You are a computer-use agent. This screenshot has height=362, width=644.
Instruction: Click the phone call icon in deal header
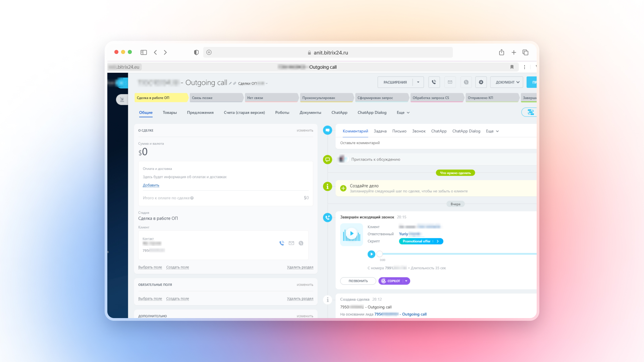click(x=434, y=82)
